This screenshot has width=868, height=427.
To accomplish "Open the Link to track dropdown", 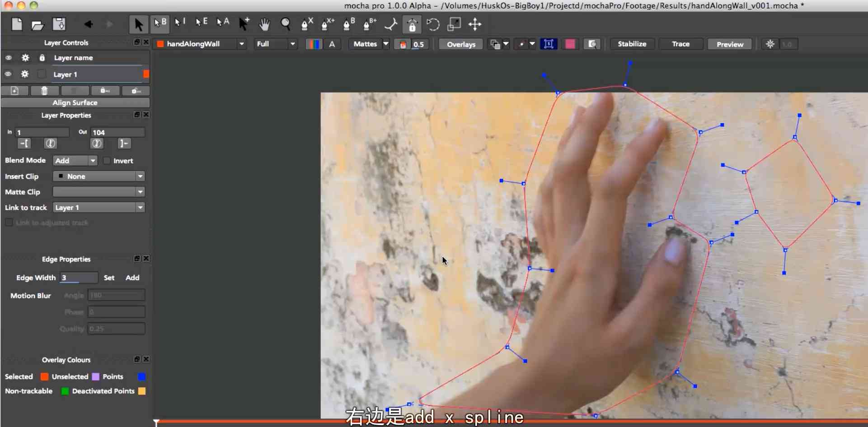I will (99, 208).
